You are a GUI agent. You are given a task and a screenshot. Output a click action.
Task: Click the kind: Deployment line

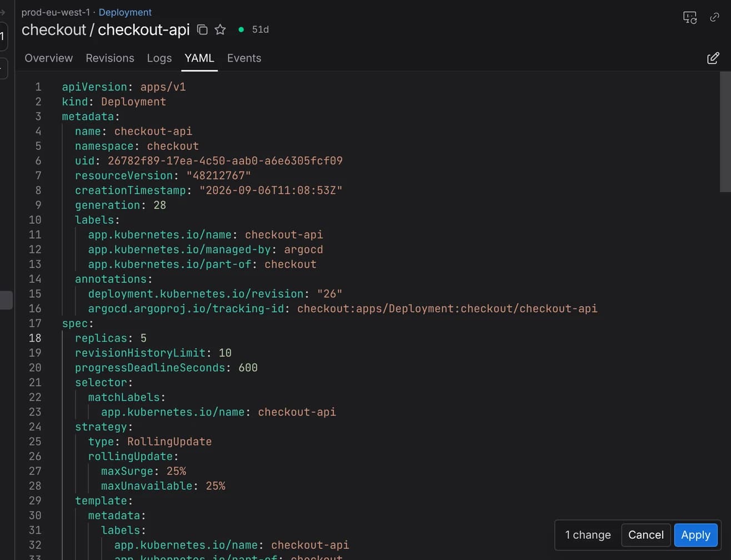tap(114, 102)
